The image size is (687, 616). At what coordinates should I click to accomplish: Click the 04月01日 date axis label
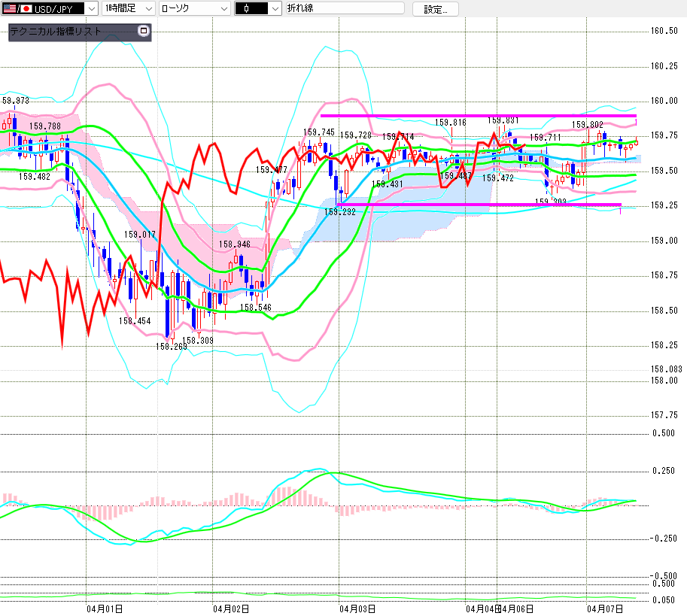tap(104, 608)
